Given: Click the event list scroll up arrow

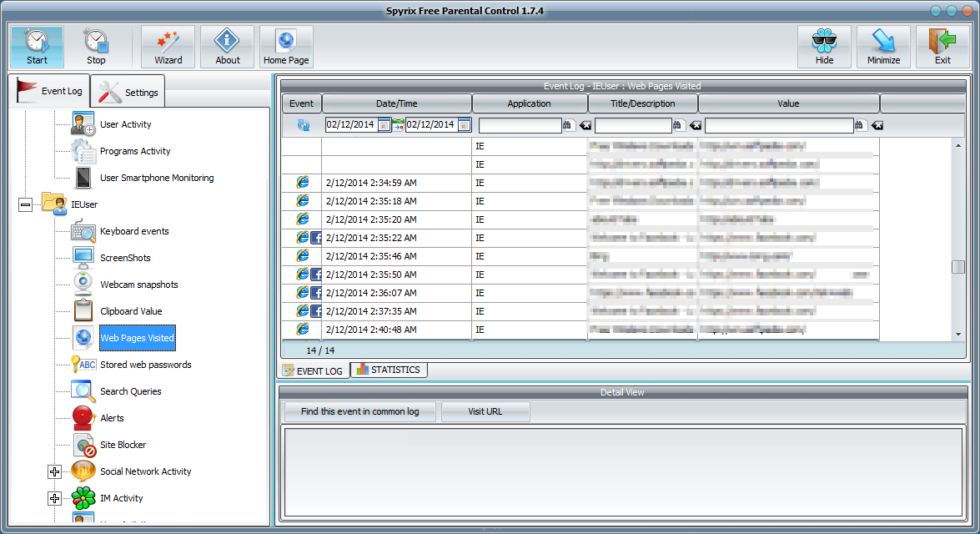Looking at the screenshot, I should [958, 146].
